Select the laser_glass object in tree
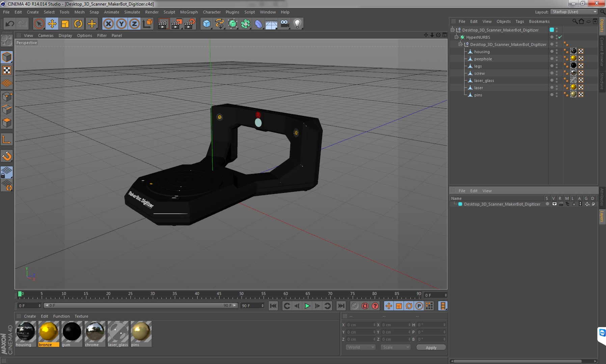606x364 pixels. [484, 81]
